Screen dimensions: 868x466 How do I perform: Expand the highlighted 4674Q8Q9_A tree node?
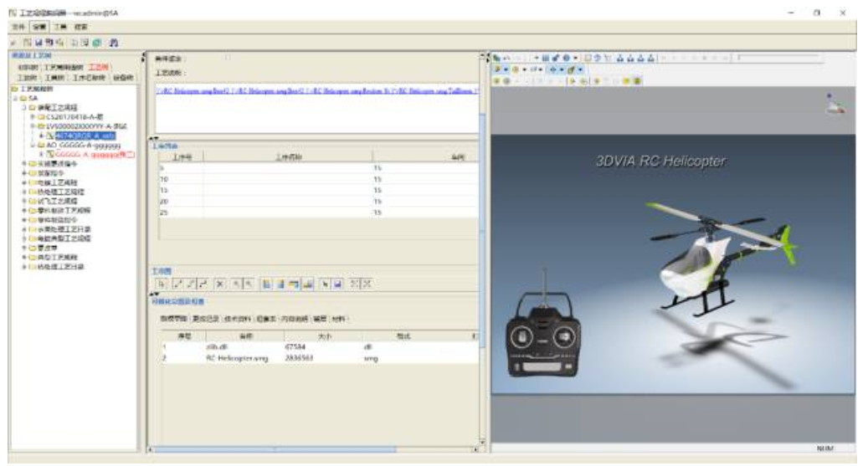coord(42,136)
